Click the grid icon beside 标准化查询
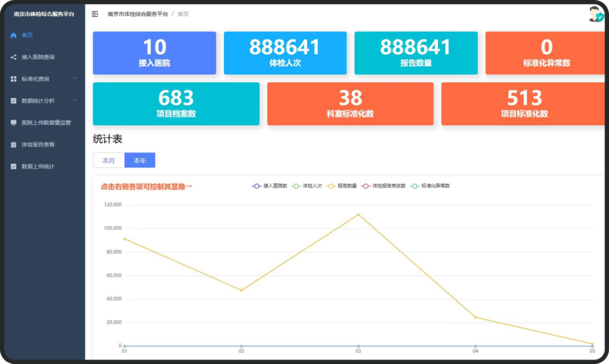The width and height of the screenshot is (609, 364). [14, 79]
